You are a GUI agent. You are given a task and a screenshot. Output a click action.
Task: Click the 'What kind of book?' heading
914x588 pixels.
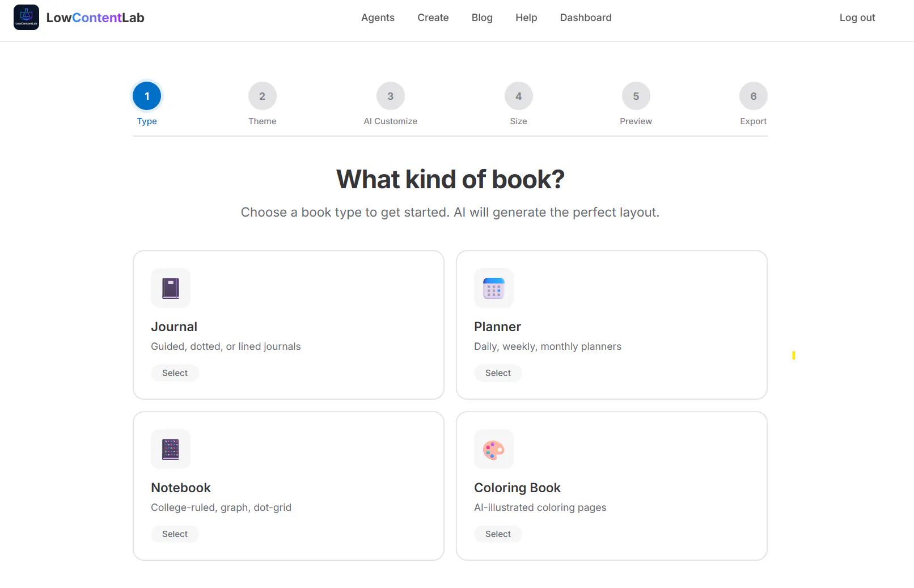450,179
